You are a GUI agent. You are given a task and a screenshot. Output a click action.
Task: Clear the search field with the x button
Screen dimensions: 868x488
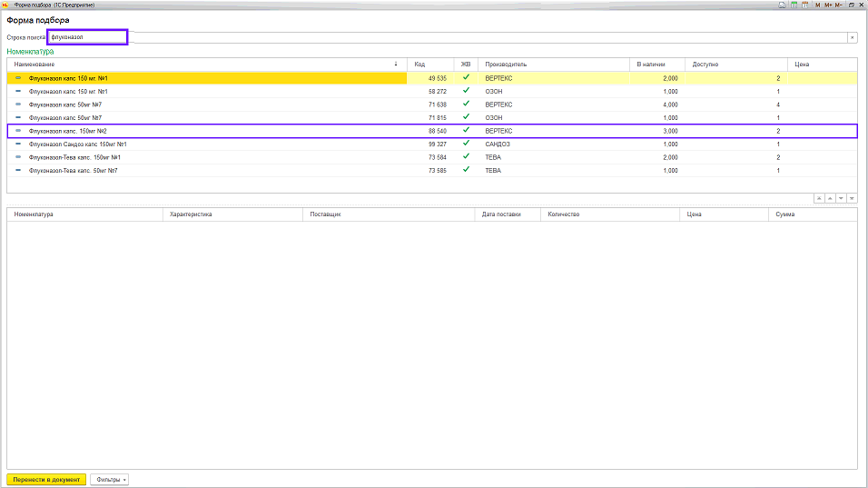(x=852, y=37)
